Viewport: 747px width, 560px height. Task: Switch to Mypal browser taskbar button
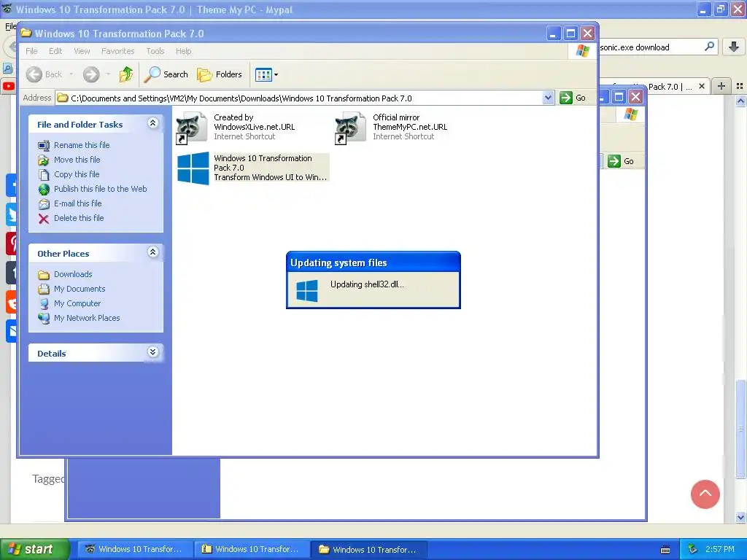pos(135,549)
